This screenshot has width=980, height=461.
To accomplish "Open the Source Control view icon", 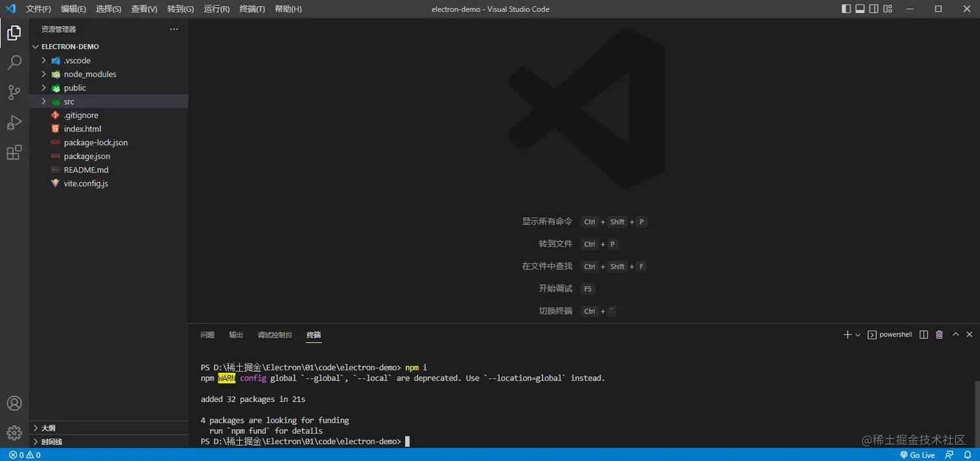I will pos(14,92).
